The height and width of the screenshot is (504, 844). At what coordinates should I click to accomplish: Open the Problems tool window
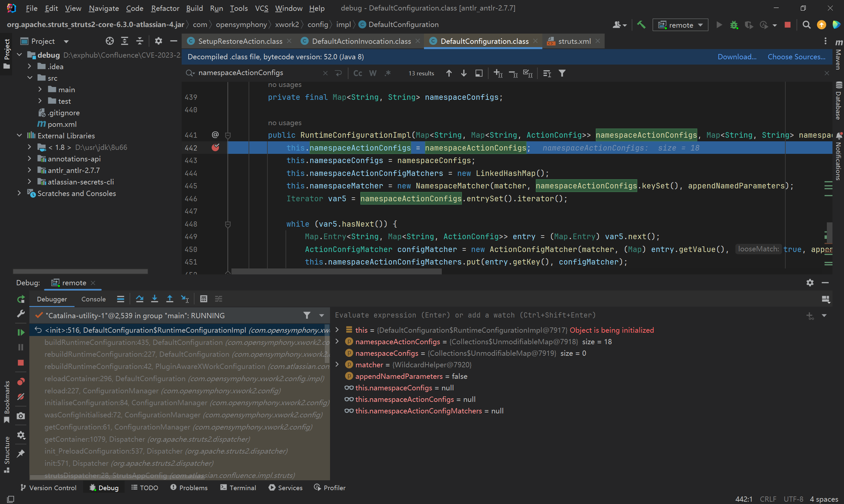coord(189,487)
